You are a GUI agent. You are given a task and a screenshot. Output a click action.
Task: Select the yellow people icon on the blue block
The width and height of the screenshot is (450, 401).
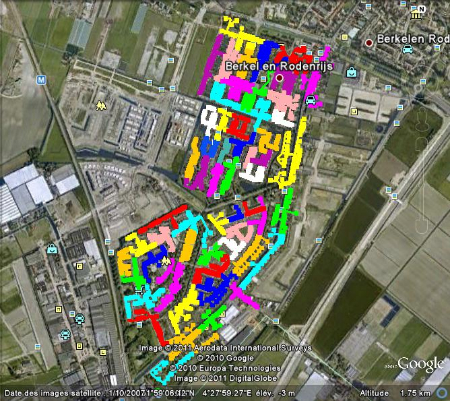coord(166,262)
